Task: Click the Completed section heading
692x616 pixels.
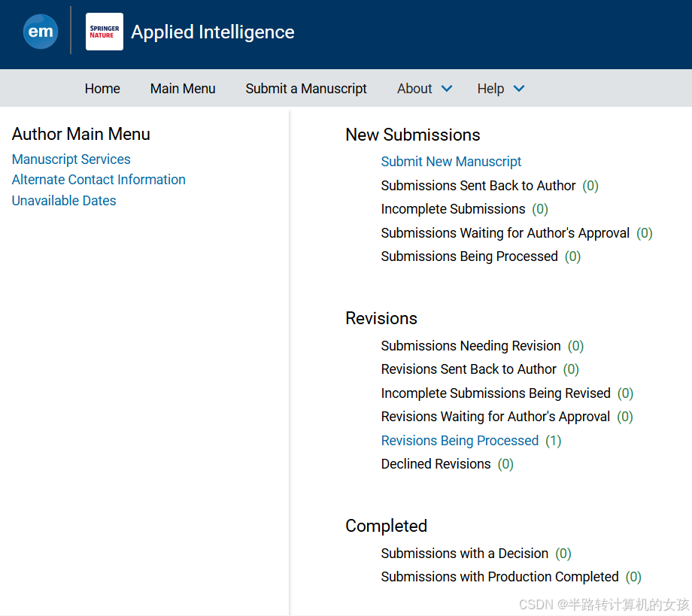Action: (x=386, y=526)
